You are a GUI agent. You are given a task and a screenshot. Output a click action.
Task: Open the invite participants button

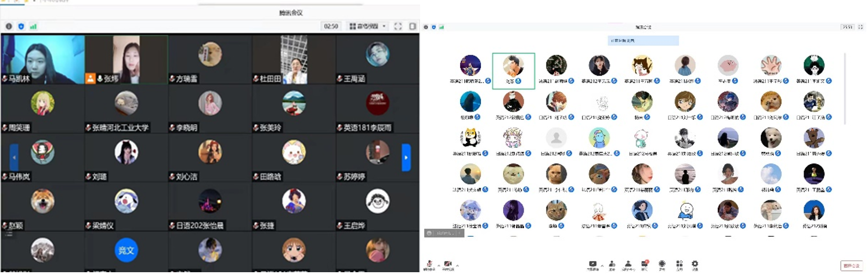(612, 265)
